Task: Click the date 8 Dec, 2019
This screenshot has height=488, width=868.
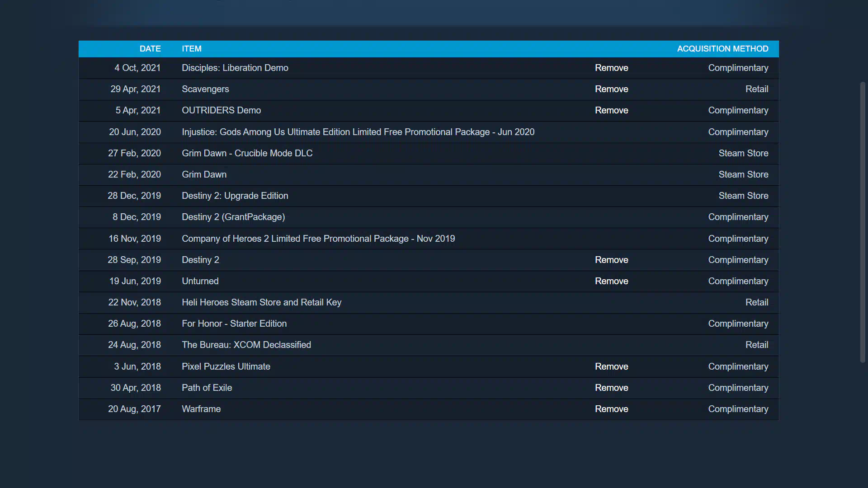Action: [137, 217]
